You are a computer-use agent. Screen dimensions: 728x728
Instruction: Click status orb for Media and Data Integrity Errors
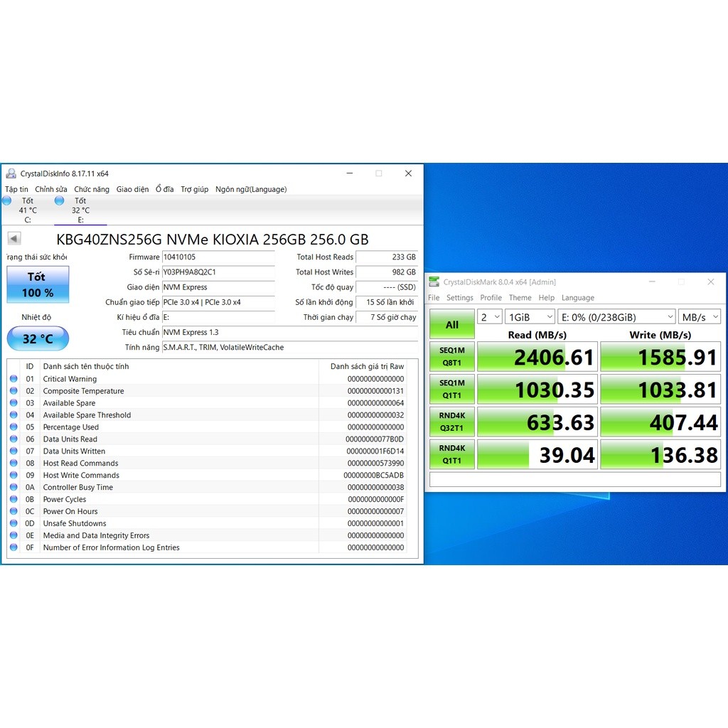coord(14,536)
